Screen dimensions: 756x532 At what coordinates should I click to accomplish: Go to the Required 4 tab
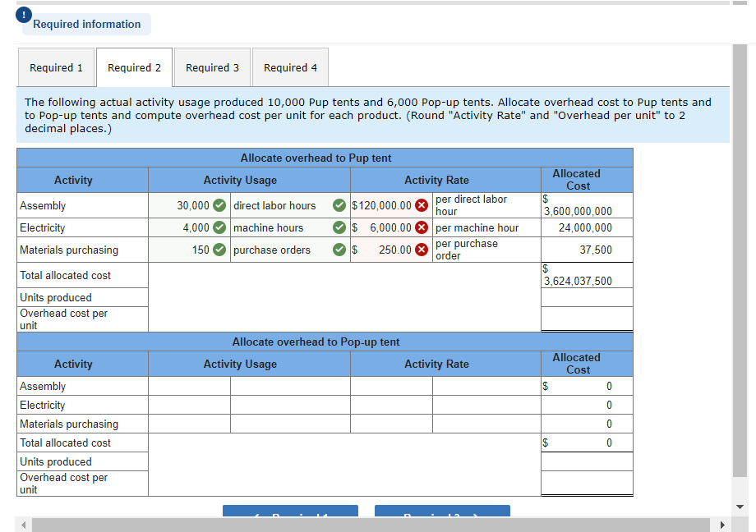[x=290, y=67]
